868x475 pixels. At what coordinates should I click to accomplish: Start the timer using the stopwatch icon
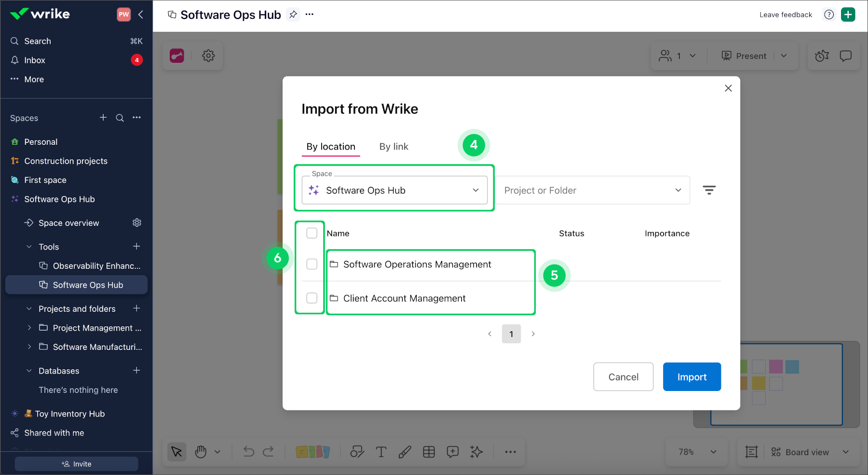click(821, 56)
